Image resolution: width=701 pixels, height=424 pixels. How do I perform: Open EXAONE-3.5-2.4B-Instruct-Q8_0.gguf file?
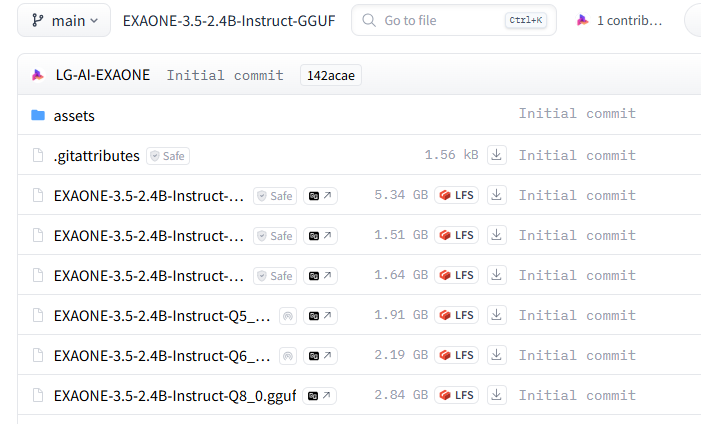click(175, 396)
